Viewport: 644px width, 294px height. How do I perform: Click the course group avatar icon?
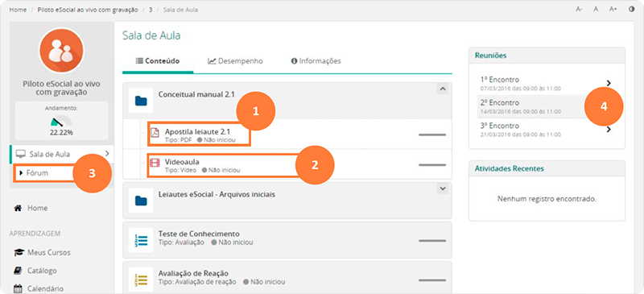pos(62,51)
